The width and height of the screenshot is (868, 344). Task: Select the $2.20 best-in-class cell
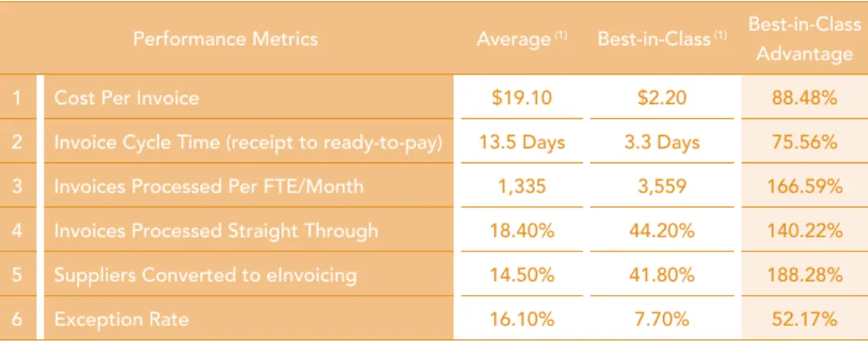coord(661,98)
